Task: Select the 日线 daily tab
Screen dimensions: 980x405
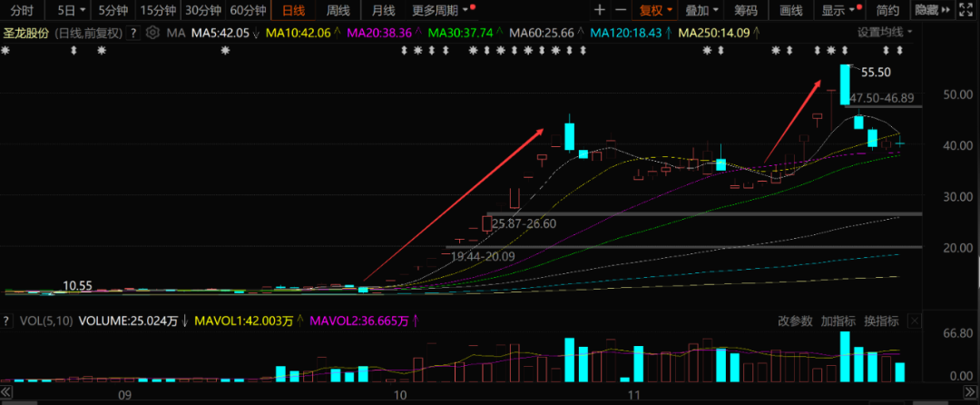Action: (293, 10)
